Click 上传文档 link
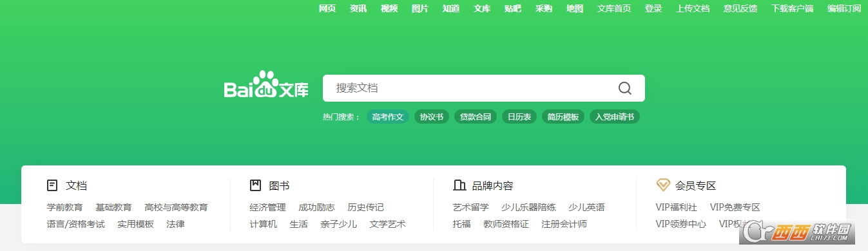 (693, 8)
